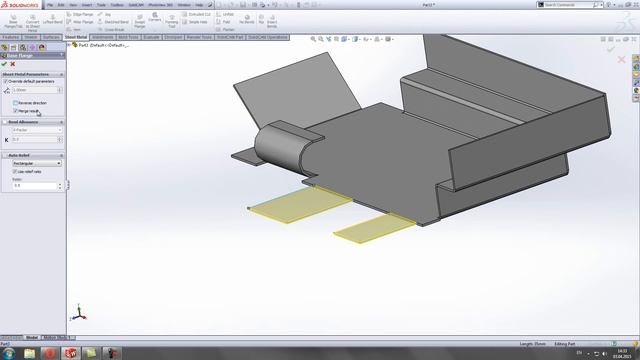The width and height of the screenshot is (640, 360).
Task: Toggle Merge result checkbox
Action: point(15,111)
